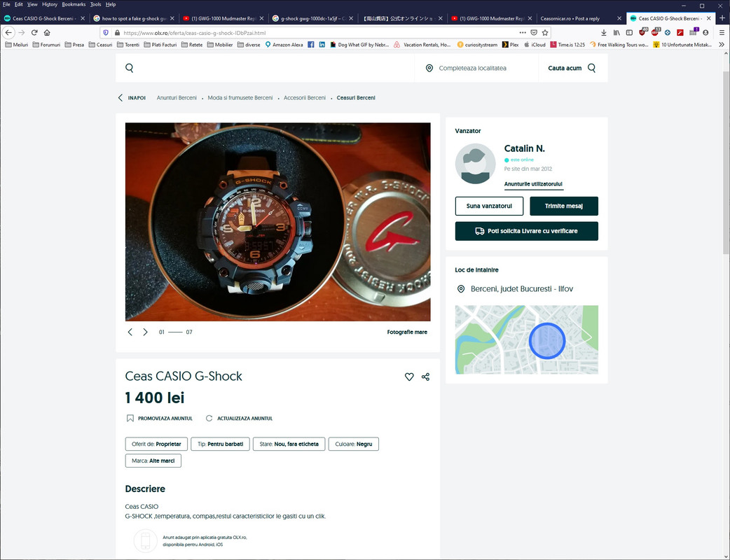Open the page actions three-dot menu

(x=523, y=33)
